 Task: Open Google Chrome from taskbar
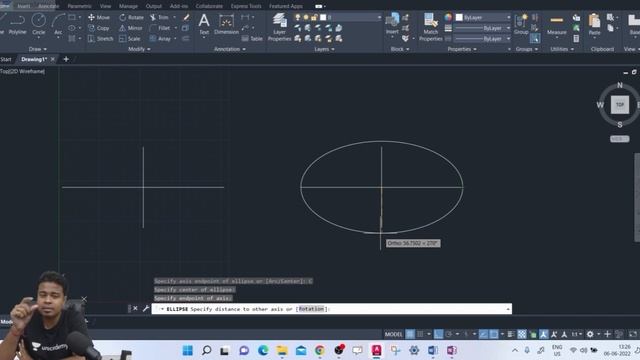click(320, 350)
